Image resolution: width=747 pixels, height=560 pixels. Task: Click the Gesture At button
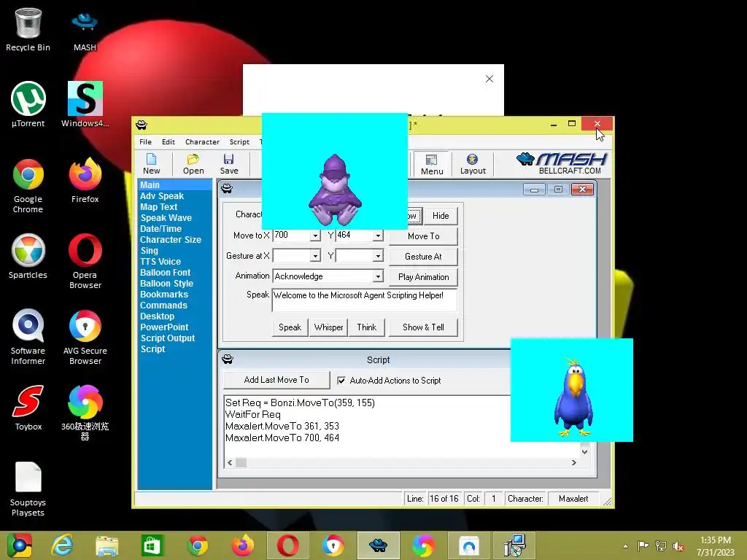[423, 257]
